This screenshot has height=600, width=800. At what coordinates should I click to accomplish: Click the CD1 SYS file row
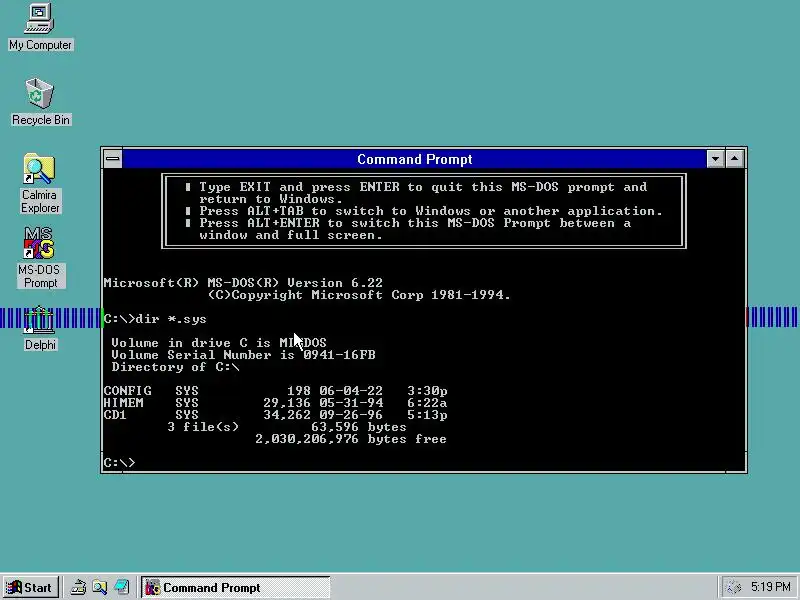276,415
